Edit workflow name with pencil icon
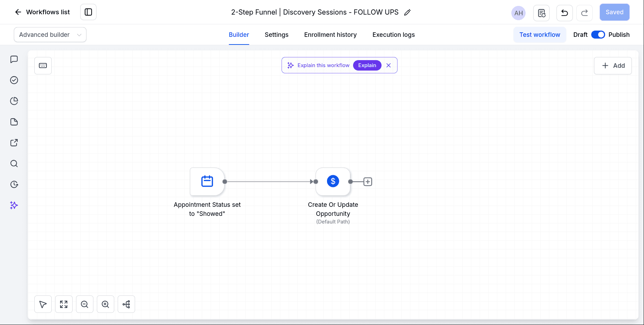644x325 pixels. 408,13
